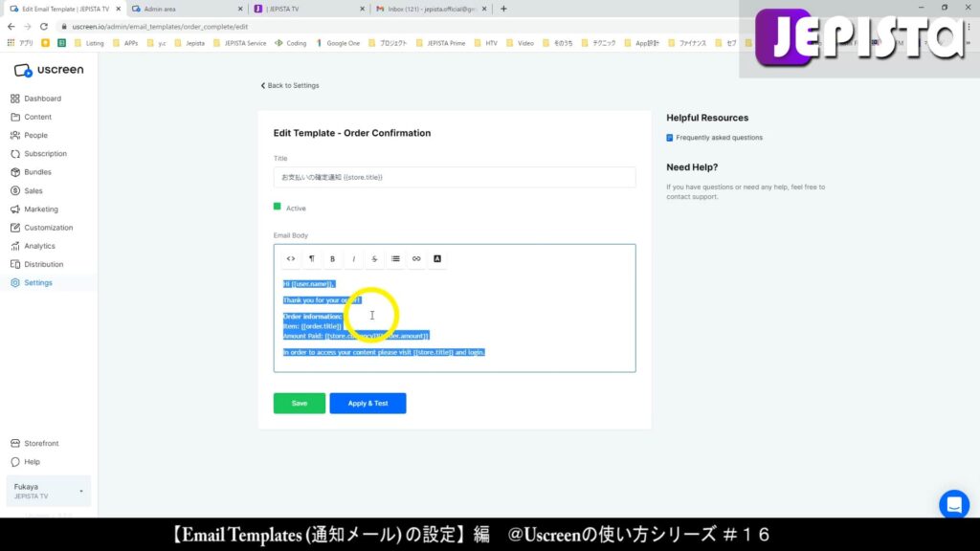This screenshot has width=980, height=551.
Task: Open the Sales sidebar item
Action: [x=27, y=190]
